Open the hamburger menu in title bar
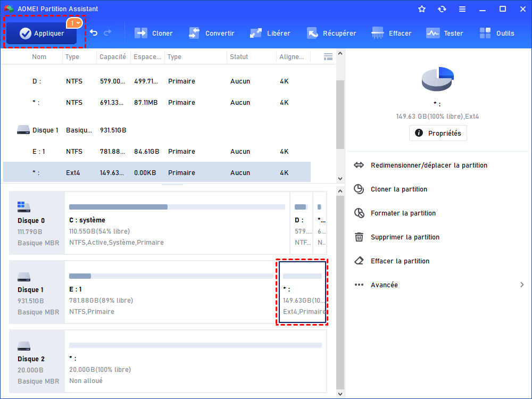 coord(462,9)
